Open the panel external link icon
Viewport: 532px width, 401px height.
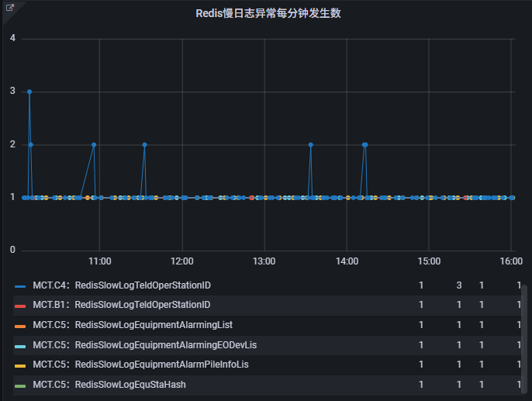(x=10, y=8)
